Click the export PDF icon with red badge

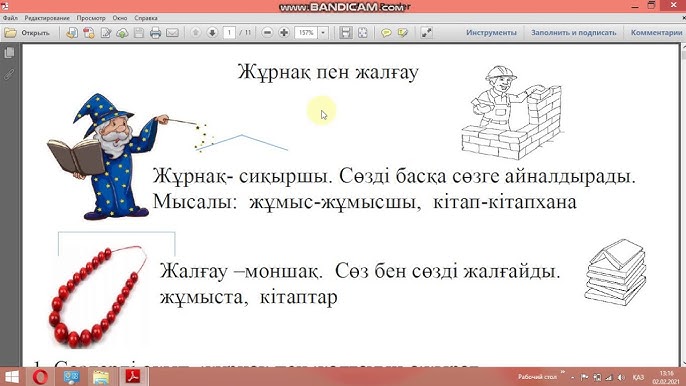(x=89, y=33)
